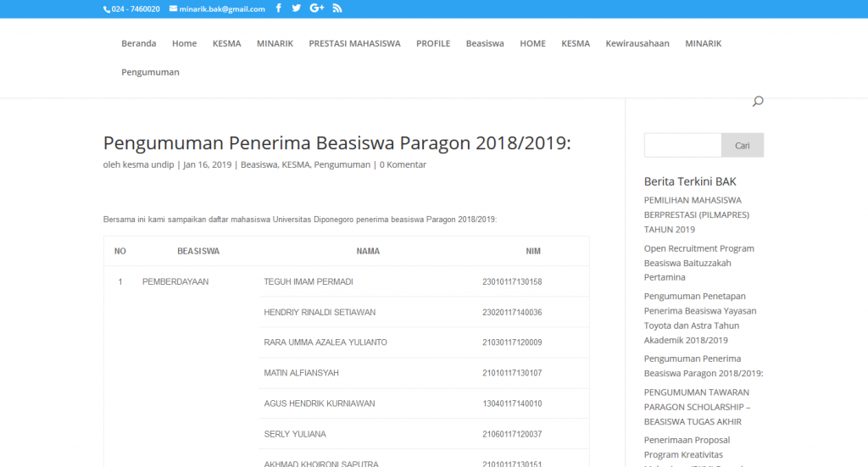The height and width of the screenshot is (467, 868).
Task: Click the minarik.bak@gmail.com email link
Action: point(221,8)
